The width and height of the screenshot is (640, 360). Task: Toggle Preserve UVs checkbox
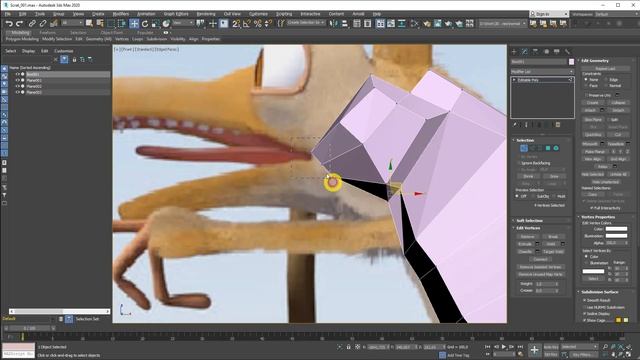click(x=587, y=95)
